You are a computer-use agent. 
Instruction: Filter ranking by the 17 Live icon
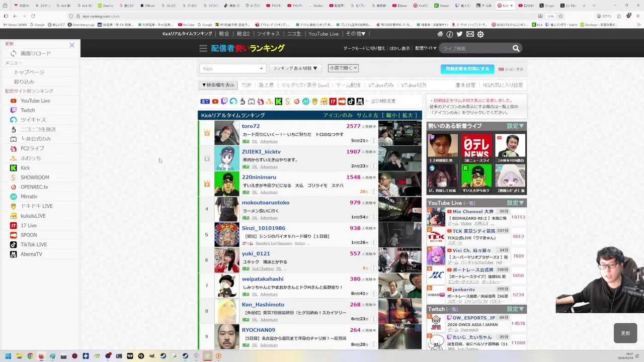pos(333,102)
